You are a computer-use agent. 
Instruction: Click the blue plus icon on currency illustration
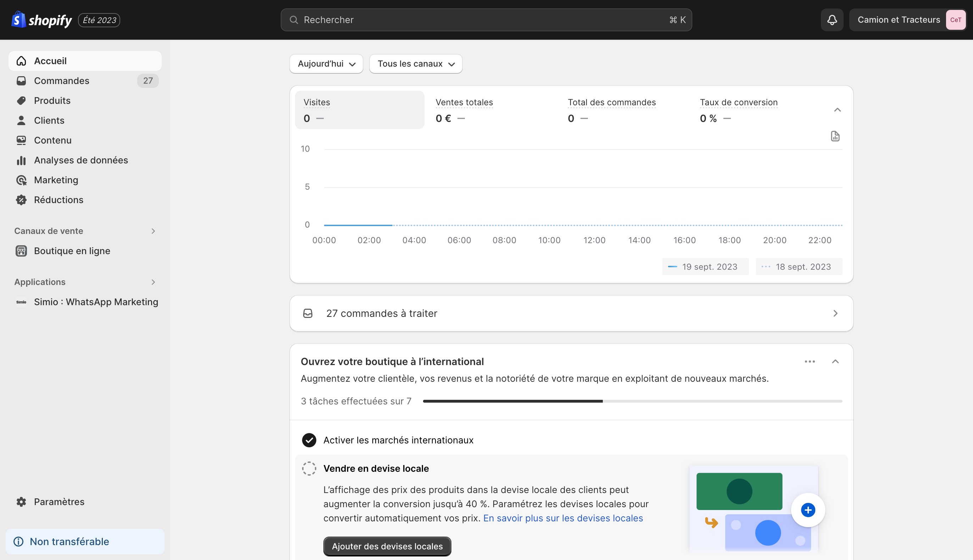[x=807, y=510]
